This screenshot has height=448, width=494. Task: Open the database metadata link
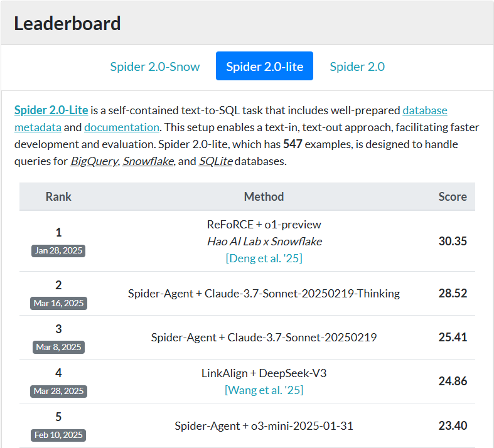(424, 110)
